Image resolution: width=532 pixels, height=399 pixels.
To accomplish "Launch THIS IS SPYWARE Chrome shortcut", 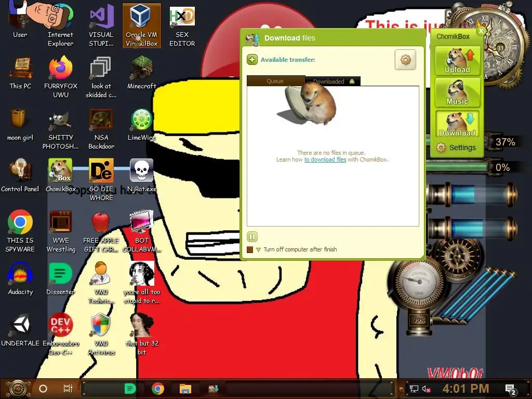I will tap(20, 231).
